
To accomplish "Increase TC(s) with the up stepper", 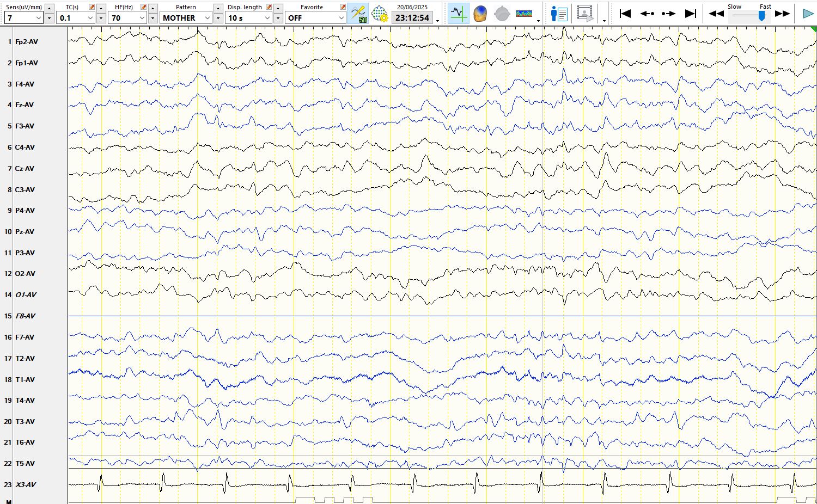I will click(101, 8).
